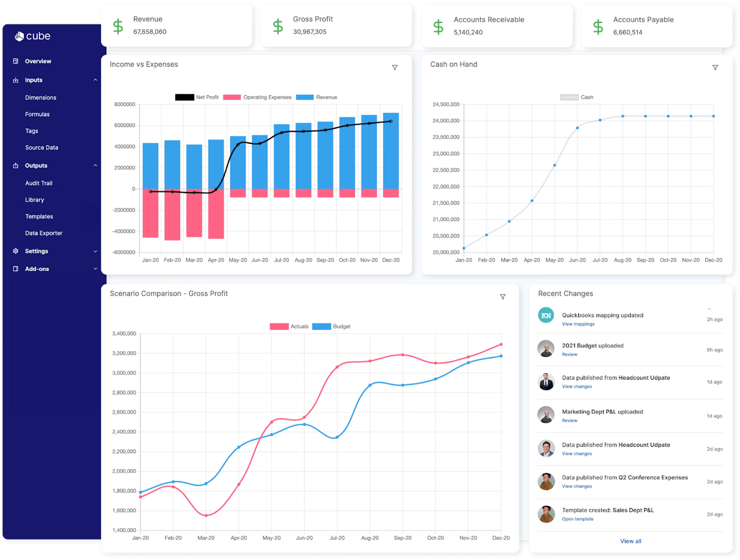Viewport: 740px width, 560px height.
Task: Open Dimensions under Inputs
Action: click(41, 97)
